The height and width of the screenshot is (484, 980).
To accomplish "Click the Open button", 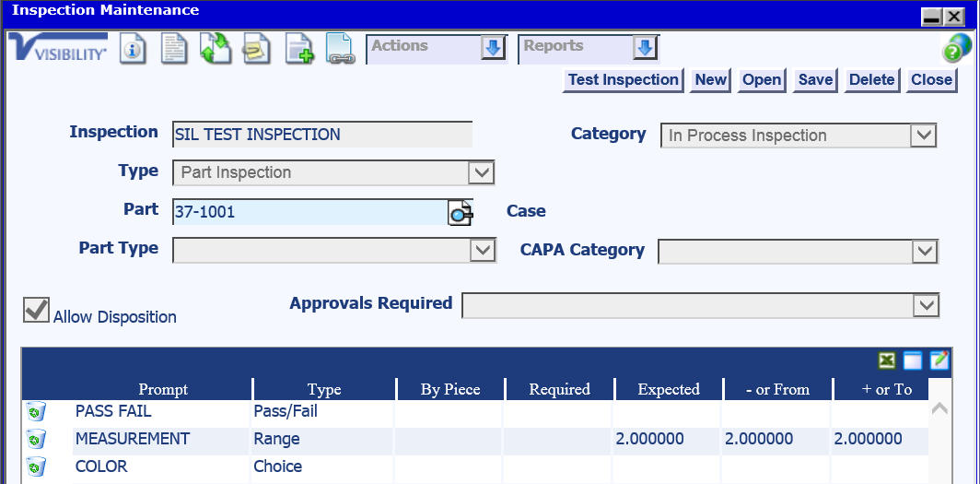I will (x=761, y=80).
